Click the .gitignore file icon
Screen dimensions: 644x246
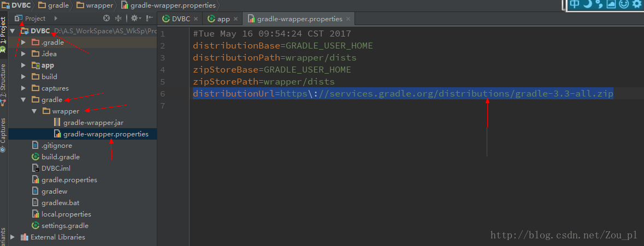(36, 146)
